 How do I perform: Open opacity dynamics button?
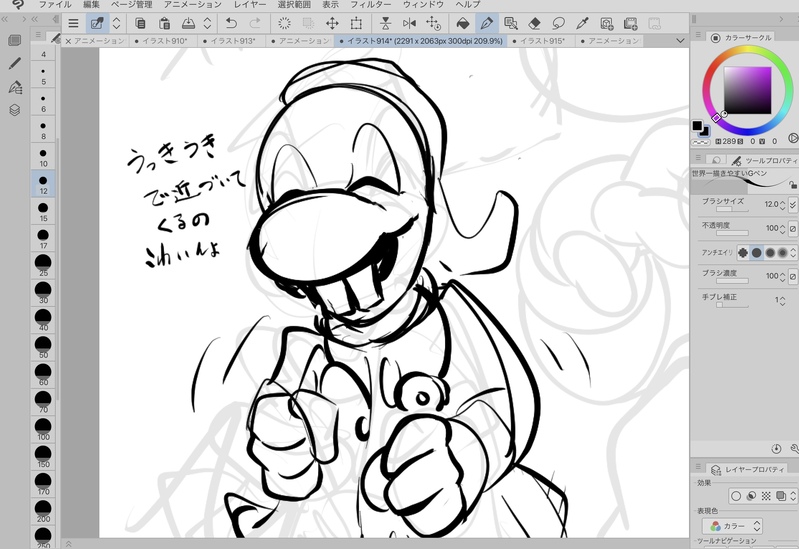click(x=793, y=228)
